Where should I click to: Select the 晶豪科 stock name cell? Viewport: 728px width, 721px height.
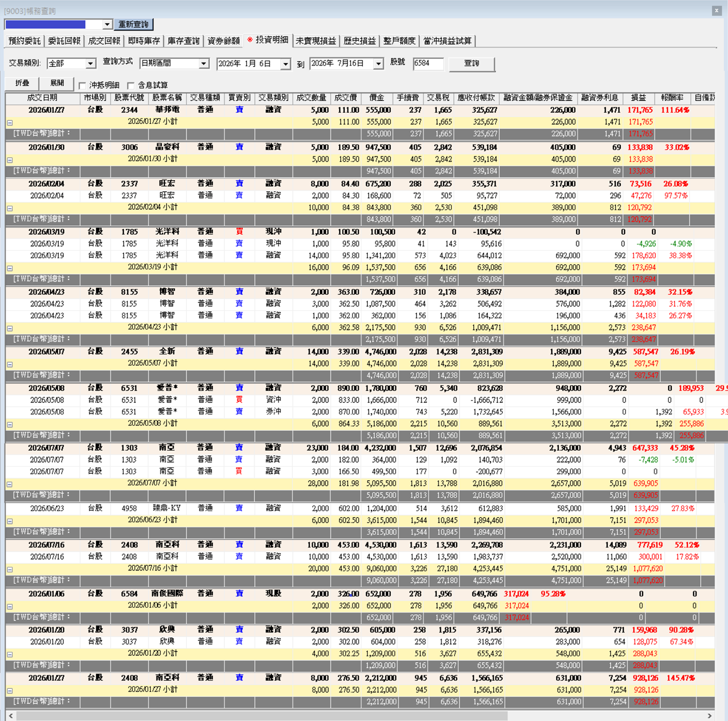tap(167, 147)
